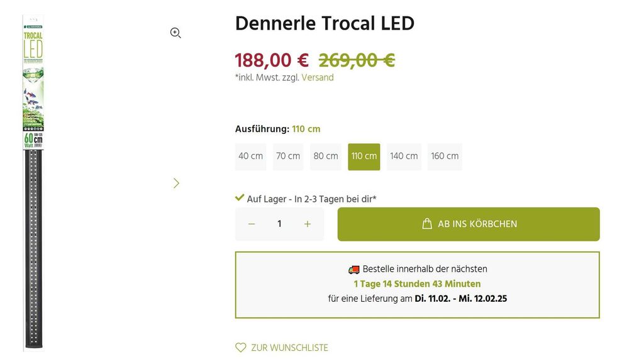Choose the 160 cm variant
This screenshot has height=364, width=629.
[x=445, y=156]
